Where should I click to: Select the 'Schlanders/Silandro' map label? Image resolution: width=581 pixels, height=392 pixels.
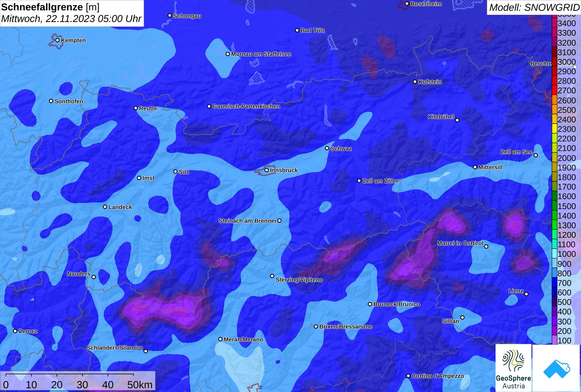(115, 348)
